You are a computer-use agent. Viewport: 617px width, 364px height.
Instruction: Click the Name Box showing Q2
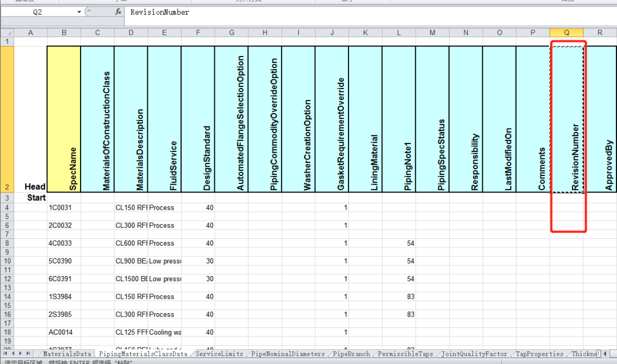click(38, 12)
